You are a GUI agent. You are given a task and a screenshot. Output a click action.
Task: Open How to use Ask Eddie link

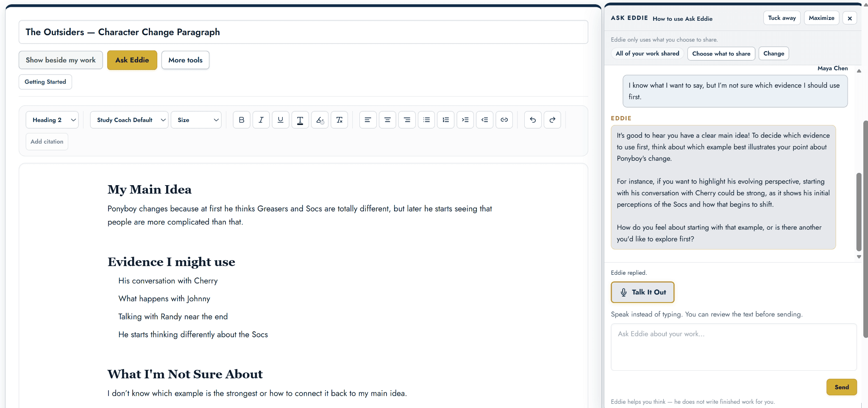click(x=682, y=19)
